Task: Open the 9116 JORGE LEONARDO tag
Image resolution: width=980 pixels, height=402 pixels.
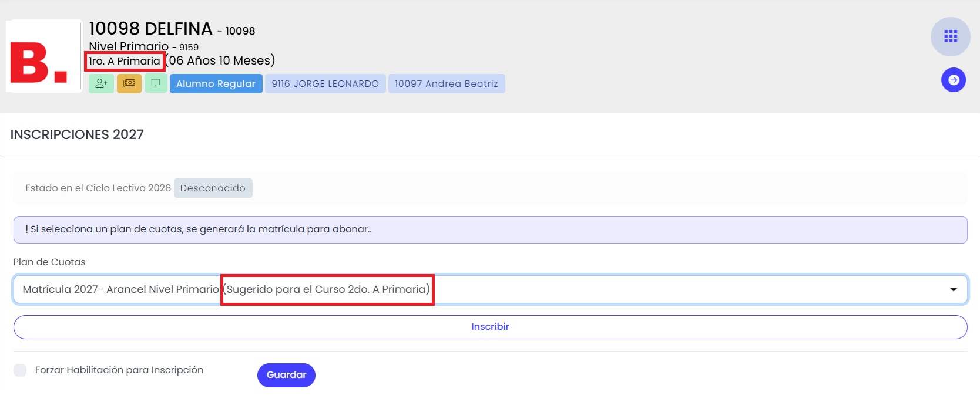Action: [x=325, y=83]
